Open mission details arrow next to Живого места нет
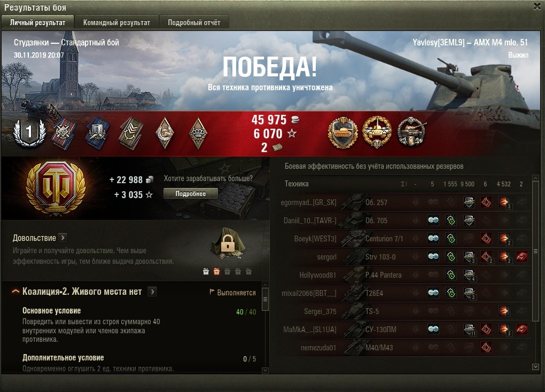Screen dimensions: 545x392 coord(152,292)
